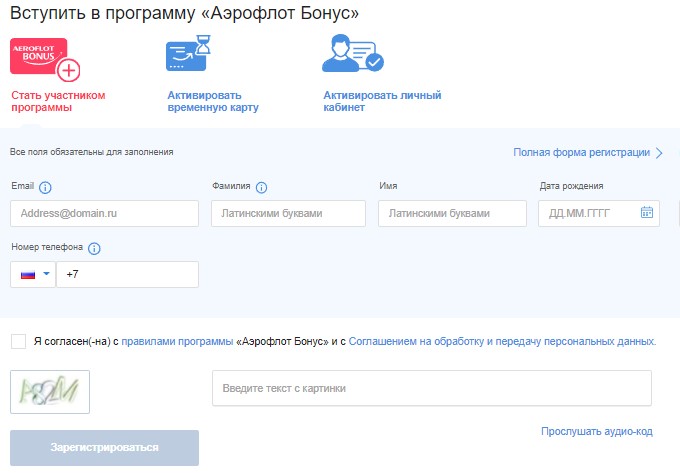The height and width of the screenshot is (473, 680).
Task: Click the CAPTCHA image
Action: click(x=50, y=391)
